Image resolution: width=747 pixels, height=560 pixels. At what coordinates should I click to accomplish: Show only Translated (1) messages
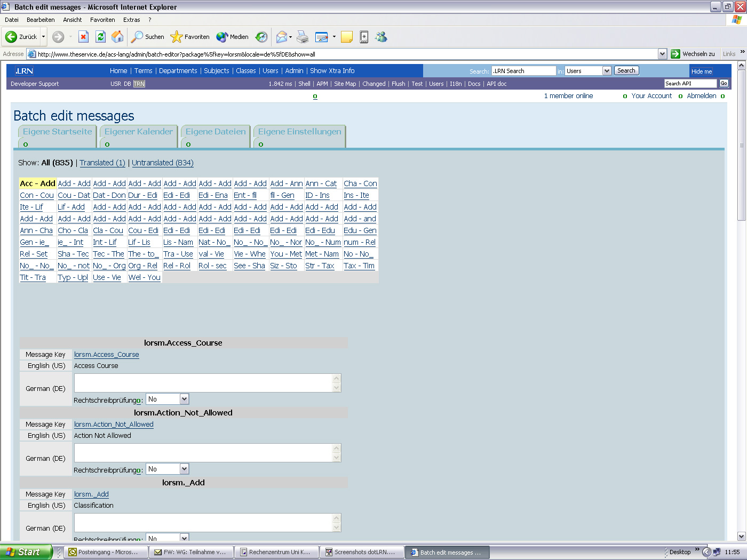102,163
